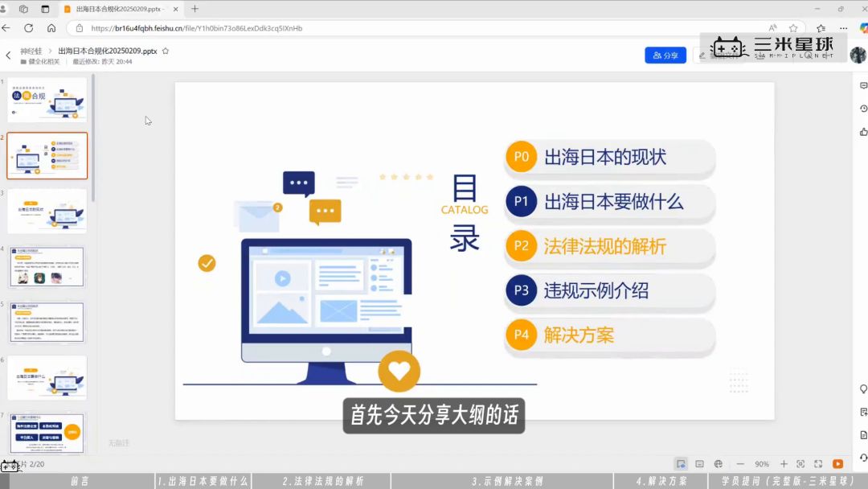Select the 出海日本合规化 browser tab
Screen dimensions: 868x489
(119, 9)
